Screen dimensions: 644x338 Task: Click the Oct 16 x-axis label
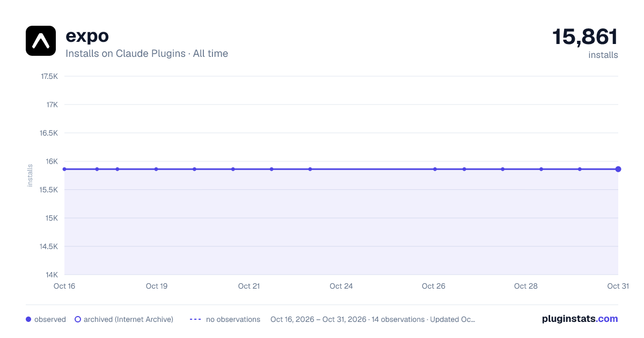pyautogui.click(x=64, y=286)
